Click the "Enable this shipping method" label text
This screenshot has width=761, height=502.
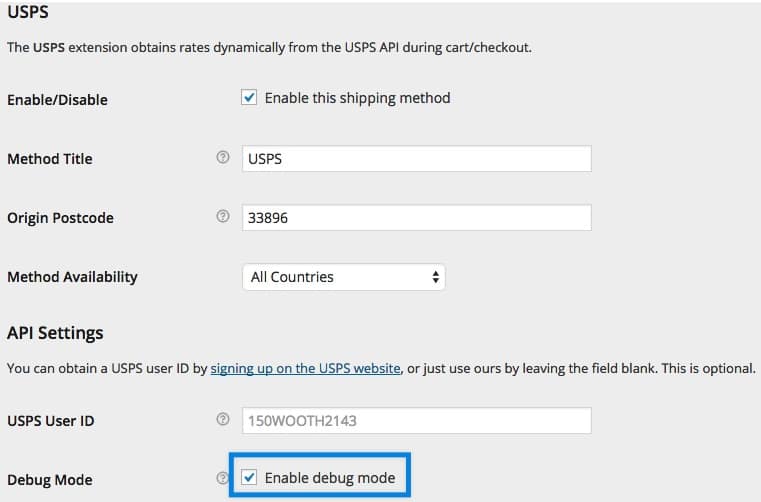click(357, 98)
